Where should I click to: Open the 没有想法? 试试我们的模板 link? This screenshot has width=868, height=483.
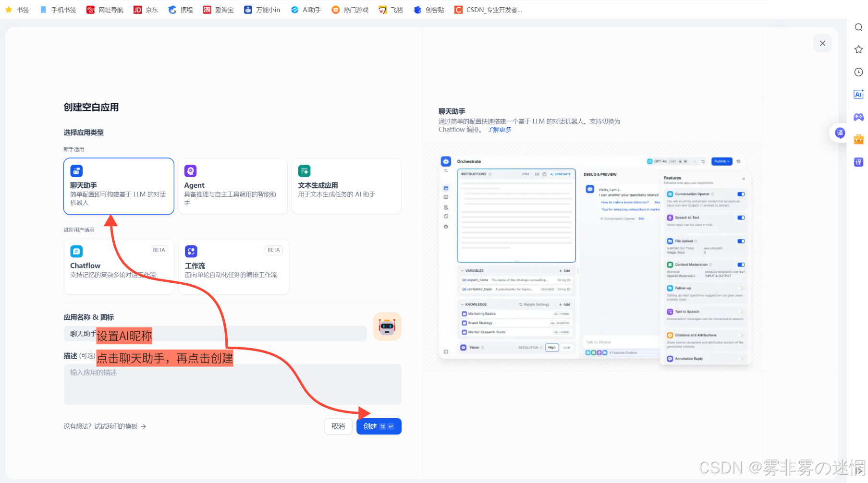[x=105, y=426]
